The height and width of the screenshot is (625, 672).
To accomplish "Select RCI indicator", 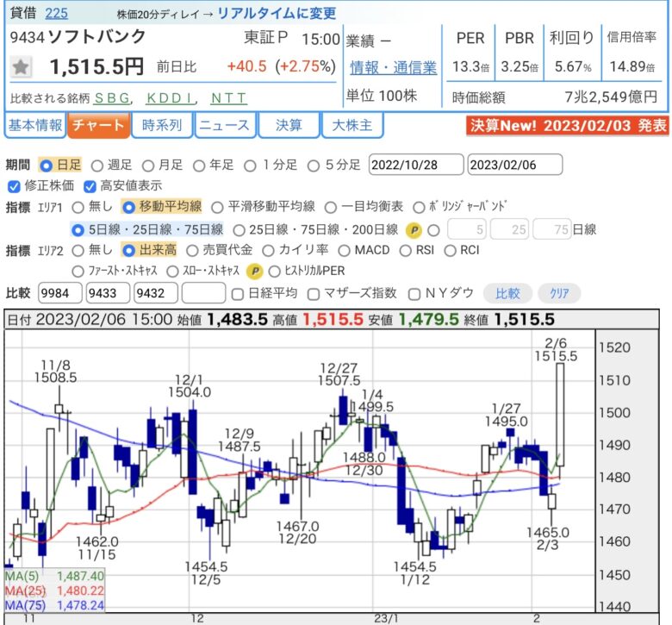I will pos(450,251).
